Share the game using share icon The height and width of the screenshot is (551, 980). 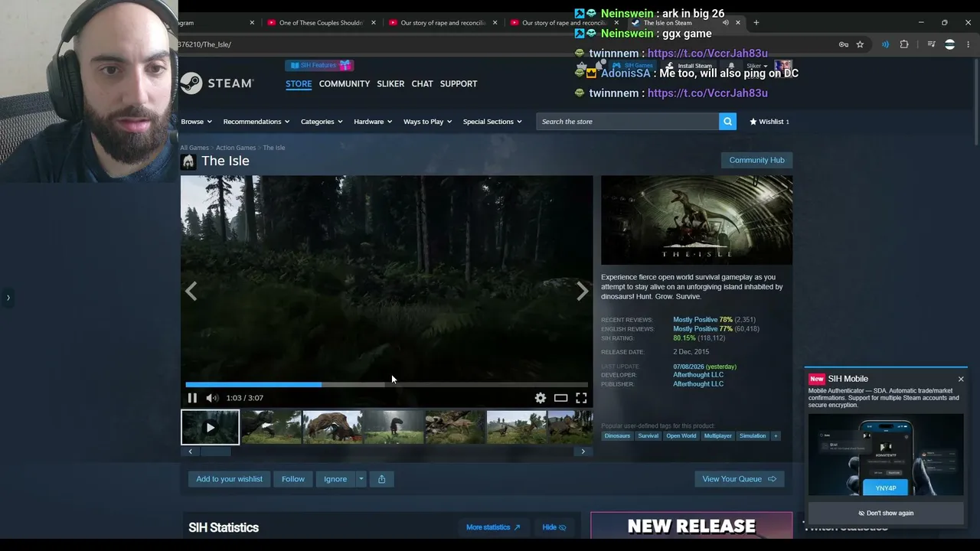[x=381, y=479]
